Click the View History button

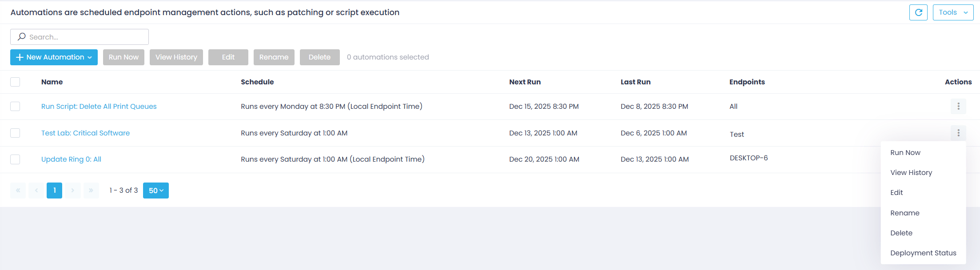(176, 57)
